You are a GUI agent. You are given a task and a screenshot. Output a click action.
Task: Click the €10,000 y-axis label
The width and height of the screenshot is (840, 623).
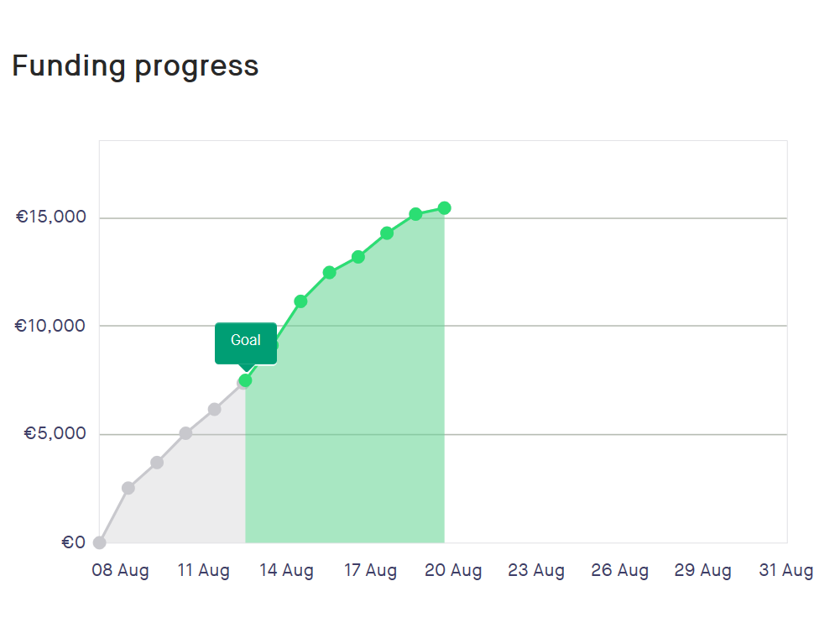click(50, 326)
